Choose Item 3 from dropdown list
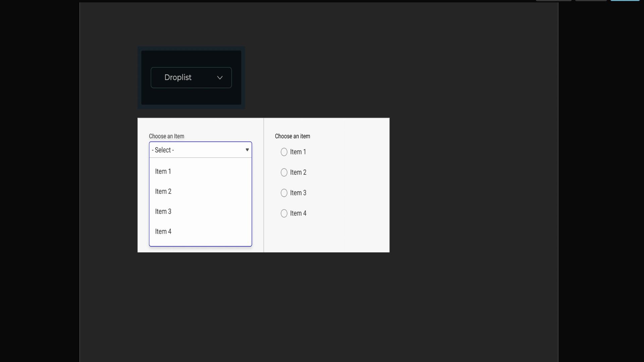 (201, 212)
